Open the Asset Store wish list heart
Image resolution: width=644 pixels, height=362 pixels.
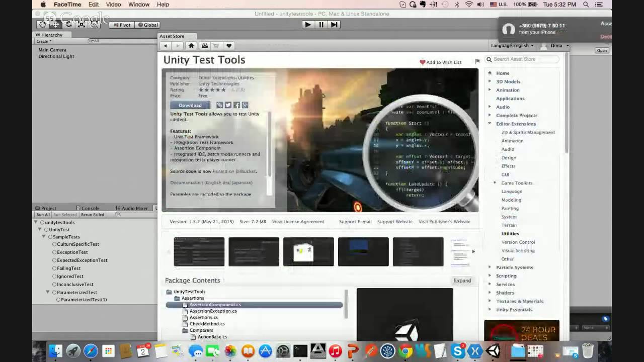(229, 46)
